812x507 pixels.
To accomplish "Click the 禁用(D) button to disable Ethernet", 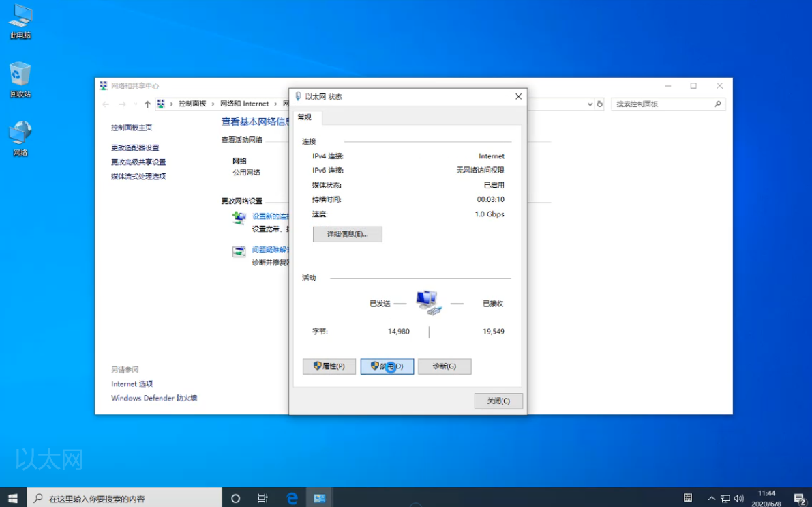I will click(x=387, y=366).
